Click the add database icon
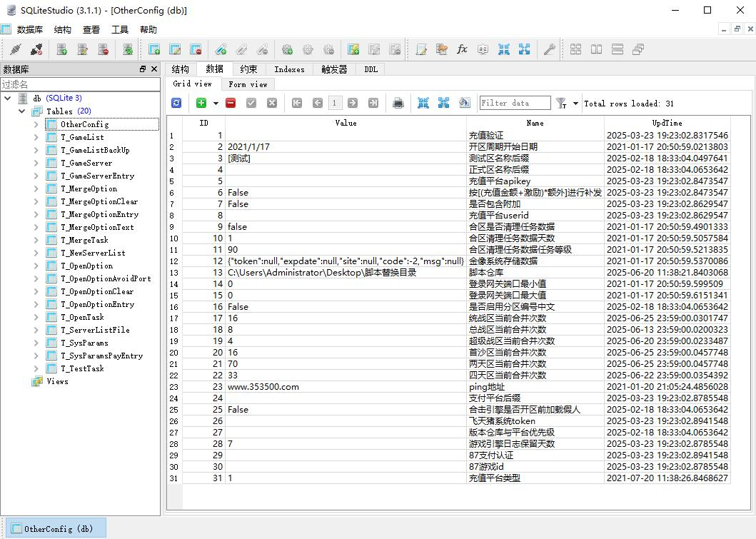Viewport: 756px width, 539px height. coord(62,49)
